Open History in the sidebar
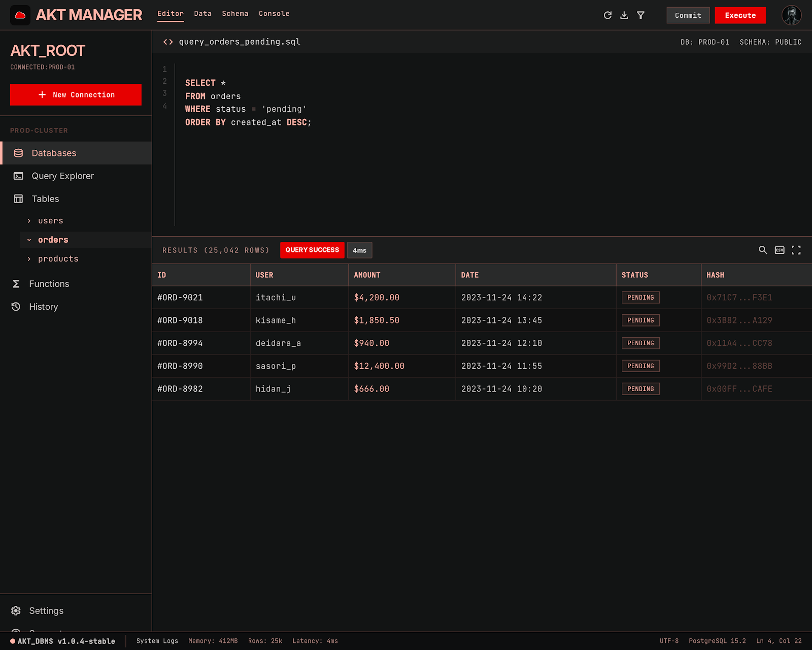The image size is (812, 650). point(76,307)
